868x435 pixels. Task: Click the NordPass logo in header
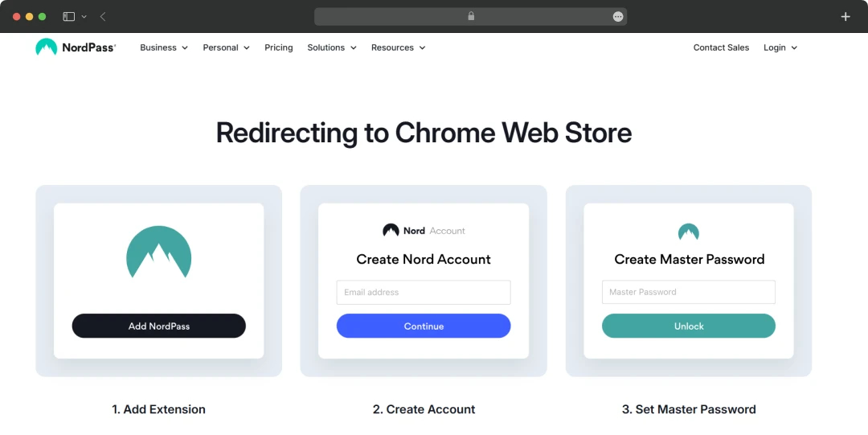[76, 47]
